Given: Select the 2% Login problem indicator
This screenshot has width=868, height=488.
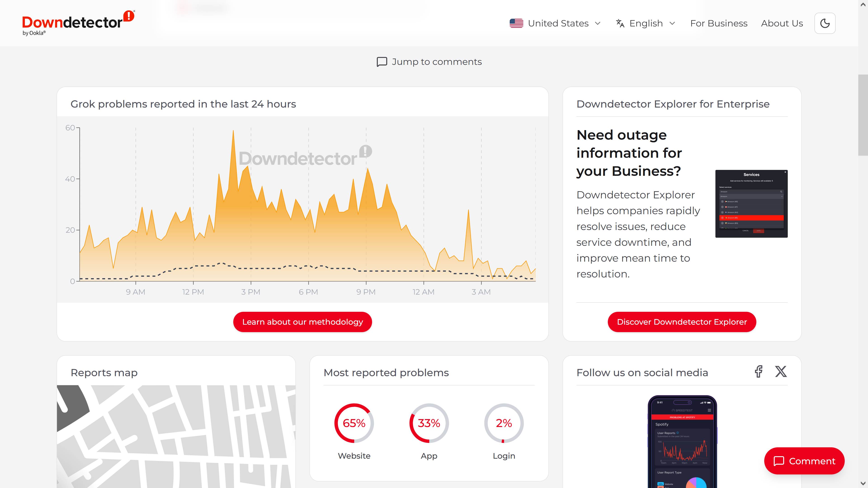Looking at the screenshot, I should pyautogui.click(x=504, y=432).
